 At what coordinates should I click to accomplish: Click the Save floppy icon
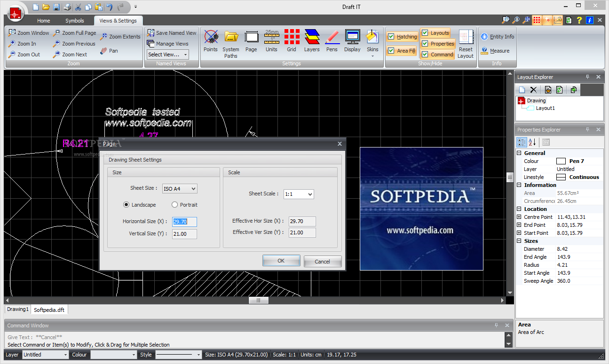pyautogui.click(x=56, y=7)
